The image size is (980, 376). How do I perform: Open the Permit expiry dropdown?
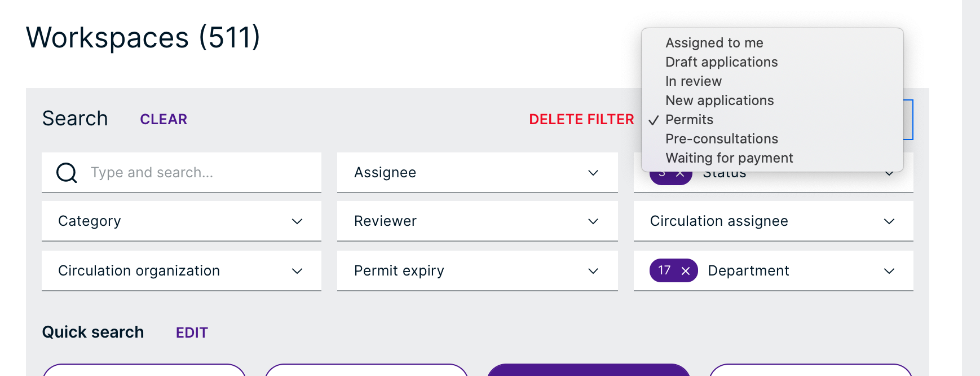coord(477,271)
